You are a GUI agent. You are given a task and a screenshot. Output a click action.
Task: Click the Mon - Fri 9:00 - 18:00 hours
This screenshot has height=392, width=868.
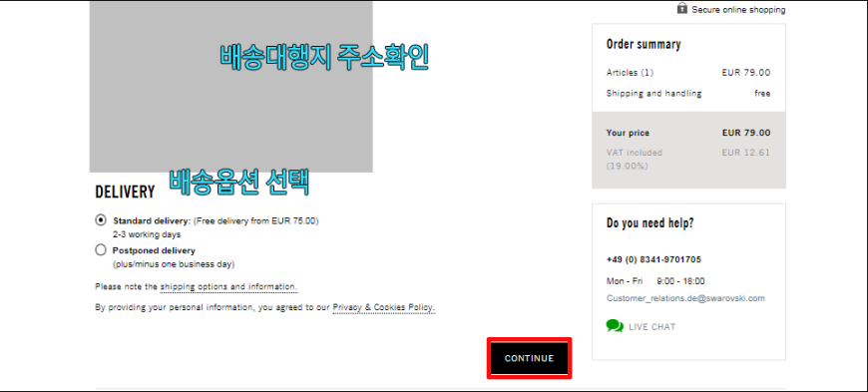(655, 281)
